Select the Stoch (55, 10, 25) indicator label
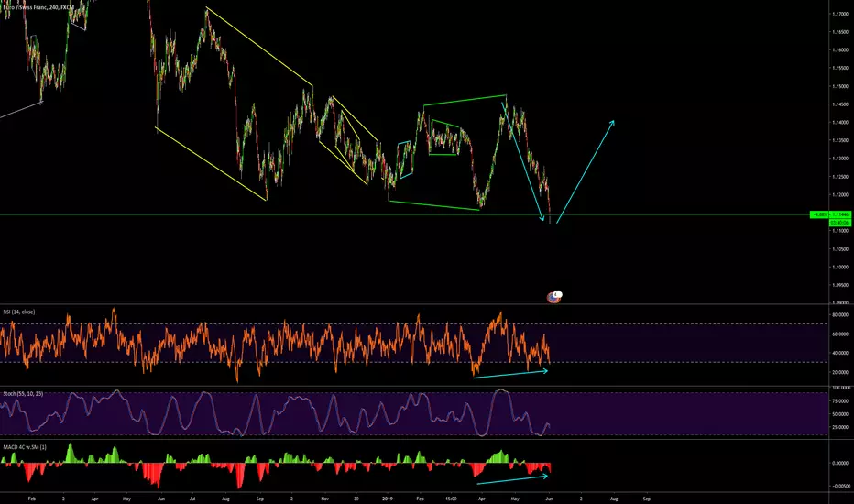Screen dimensions: 854x504 click(x=23, y=393)
